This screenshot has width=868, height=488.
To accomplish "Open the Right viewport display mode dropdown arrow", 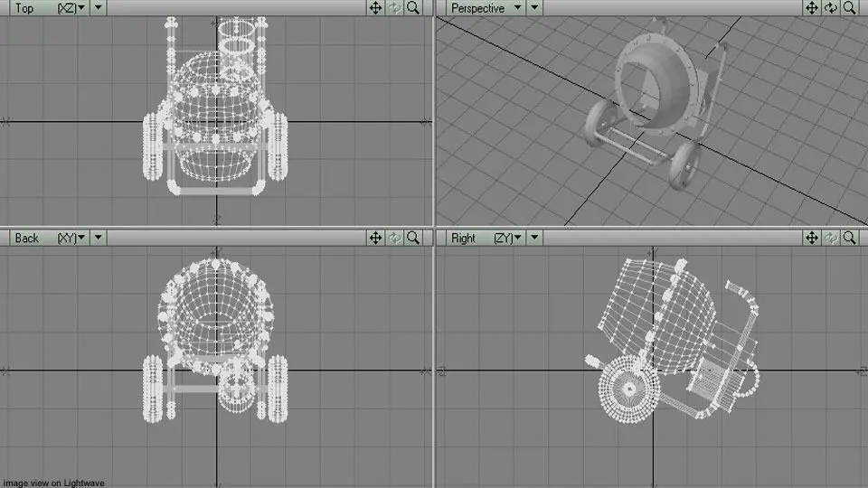I will (x=534, y=238).
